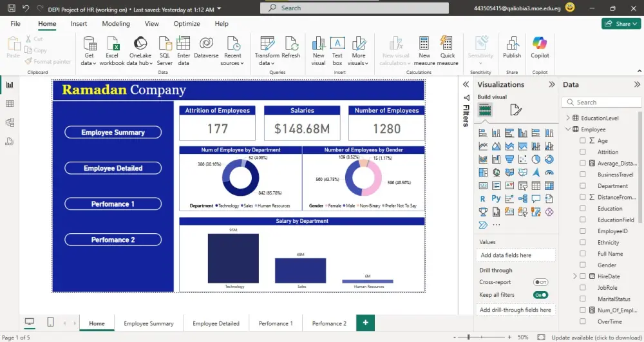The height and width of the screenshot is (342, 644).
Task: Expand the HireDate hierarchy
Action: 574,276
